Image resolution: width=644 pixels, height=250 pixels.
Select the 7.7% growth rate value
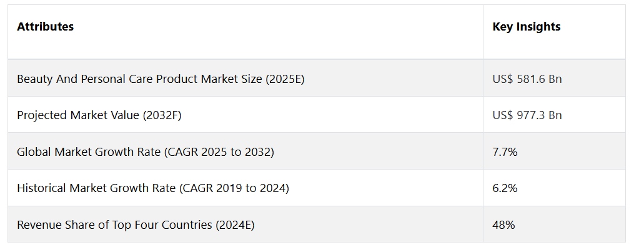click(505, 152)
